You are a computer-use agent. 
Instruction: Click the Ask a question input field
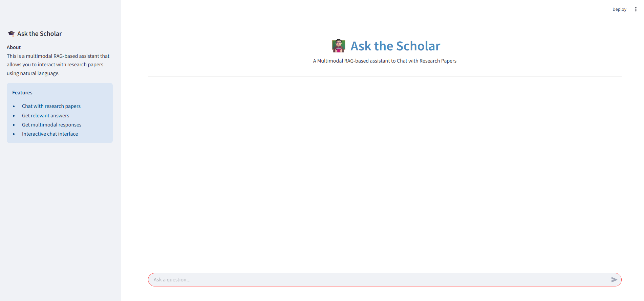tap(339, 280)
